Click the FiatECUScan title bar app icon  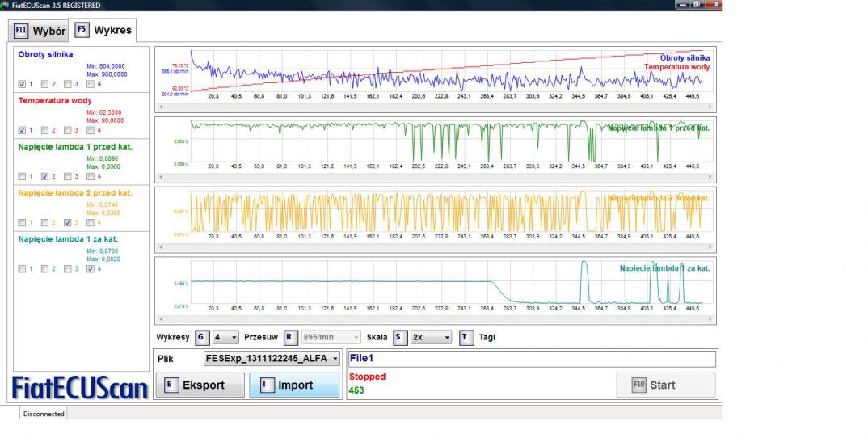(x=6, y=5)
